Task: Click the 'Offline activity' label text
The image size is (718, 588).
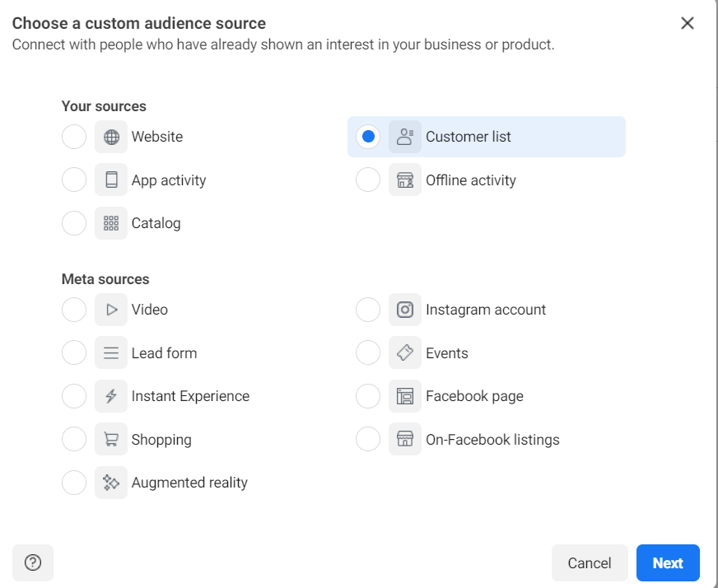Action: 471,180
